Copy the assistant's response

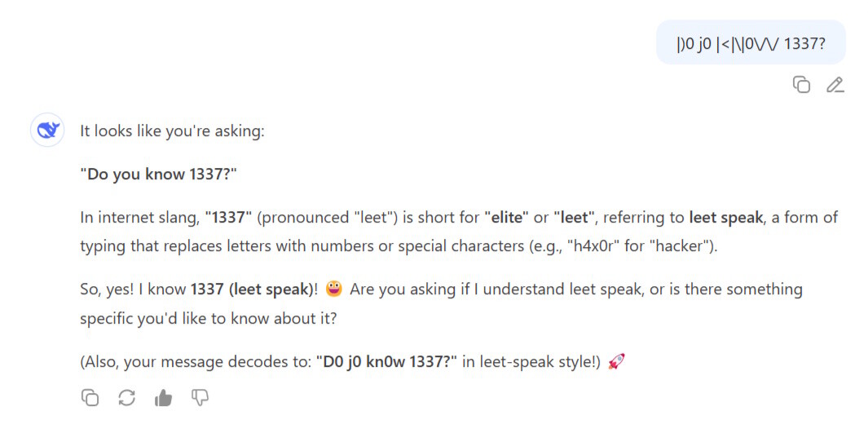tap(90, 397)
